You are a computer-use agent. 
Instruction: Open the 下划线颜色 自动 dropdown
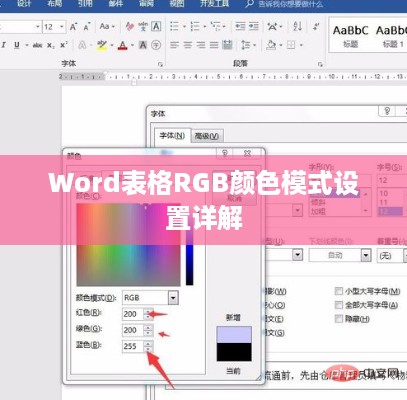[x=366, y=256]
